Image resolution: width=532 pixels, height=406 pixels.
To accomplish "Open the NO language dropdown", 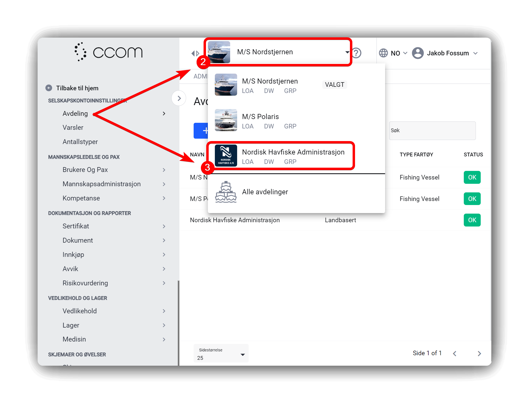I will (399, 53).
